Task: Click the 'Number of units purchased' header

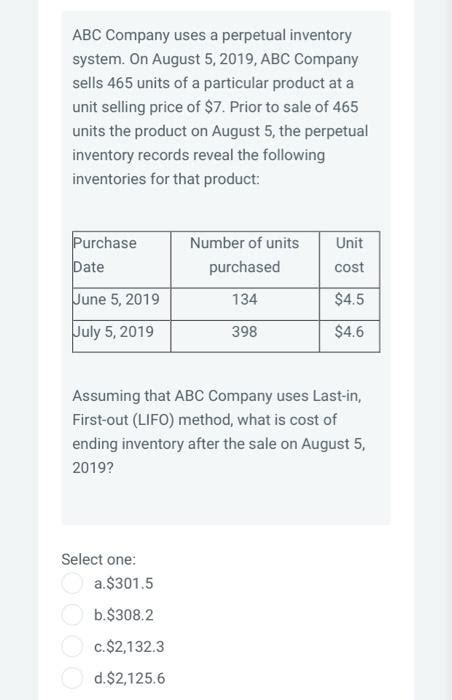Action: [245, 259]
